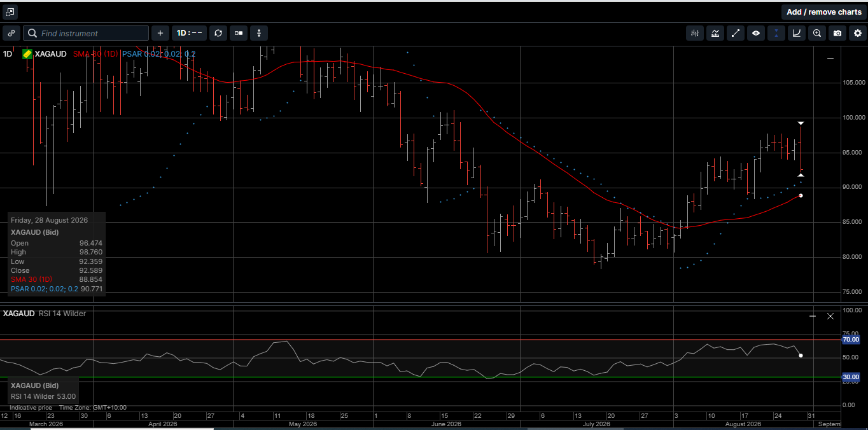Click the SMA 30 (1D) legend label

(x=95, y=54)
